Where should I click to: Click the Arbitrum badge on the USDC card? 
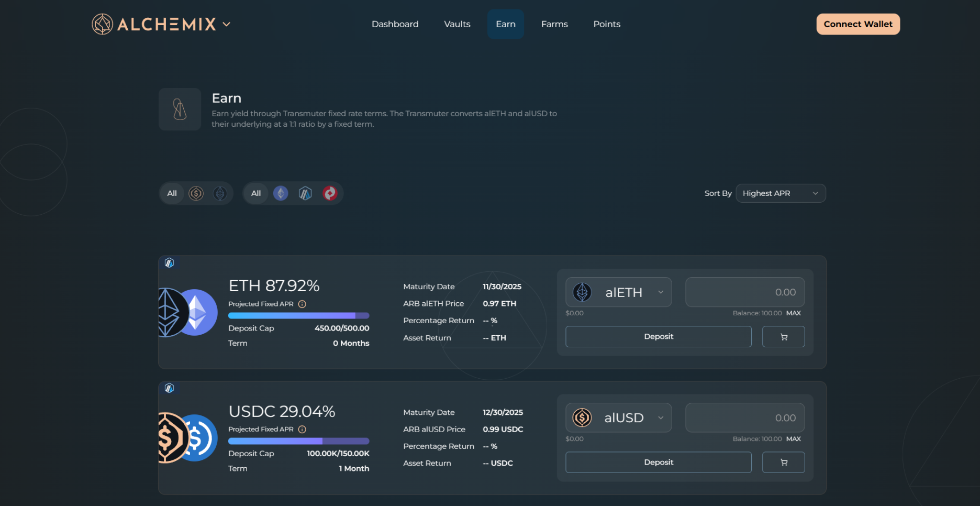pos(169,389)
